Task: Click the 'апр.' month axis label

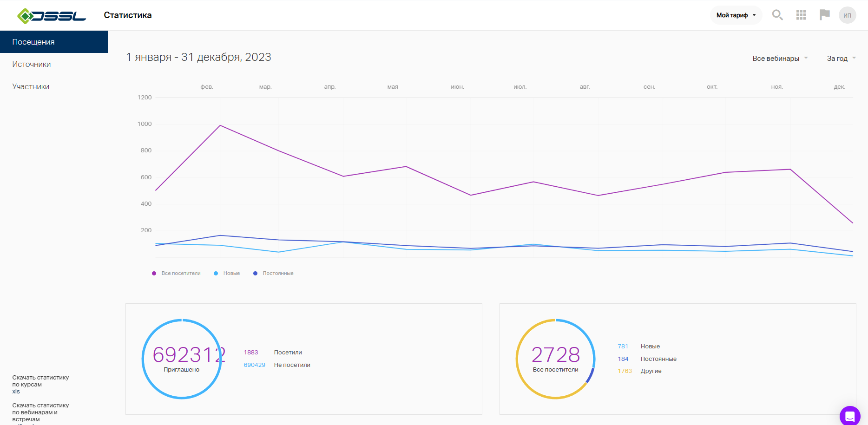Action: tap(330, 87)
